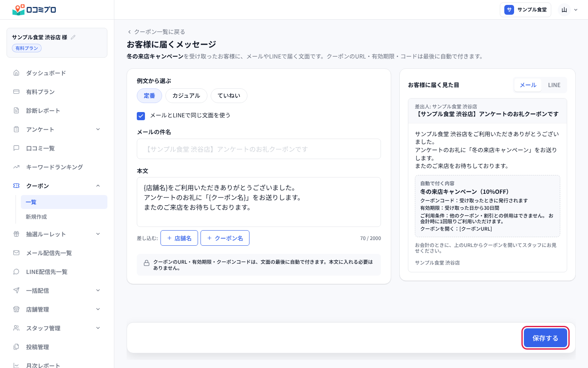Uncheck メールとLINEで同じ文面を使う checkbox

[141, 116]
